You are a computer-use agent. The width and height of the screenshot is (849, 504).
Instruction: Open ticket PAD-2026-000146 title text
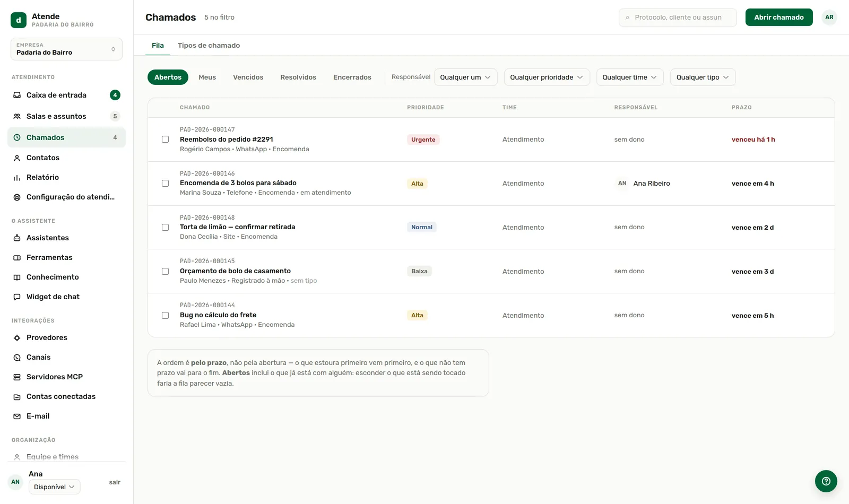point(238,183)
